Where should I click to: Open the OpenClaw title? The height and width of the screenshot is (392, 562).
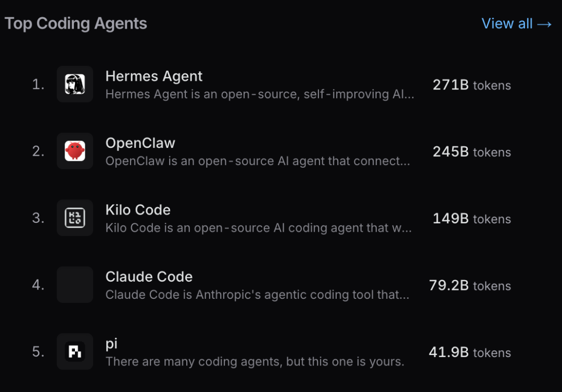[140, 143]
